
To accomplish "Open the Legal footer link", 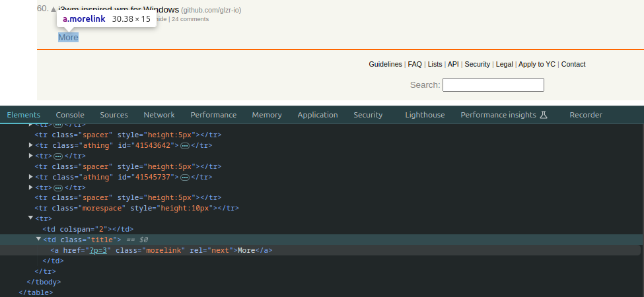I will point(505,64).
